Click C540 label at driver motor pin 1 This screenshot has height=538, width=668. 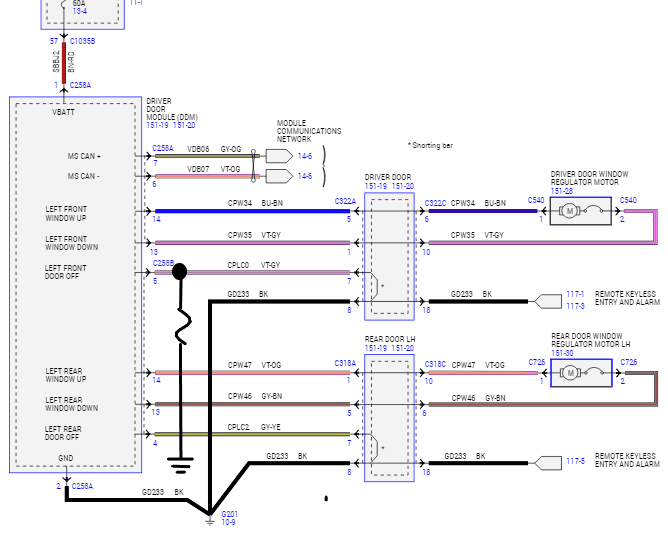[536, 200]
